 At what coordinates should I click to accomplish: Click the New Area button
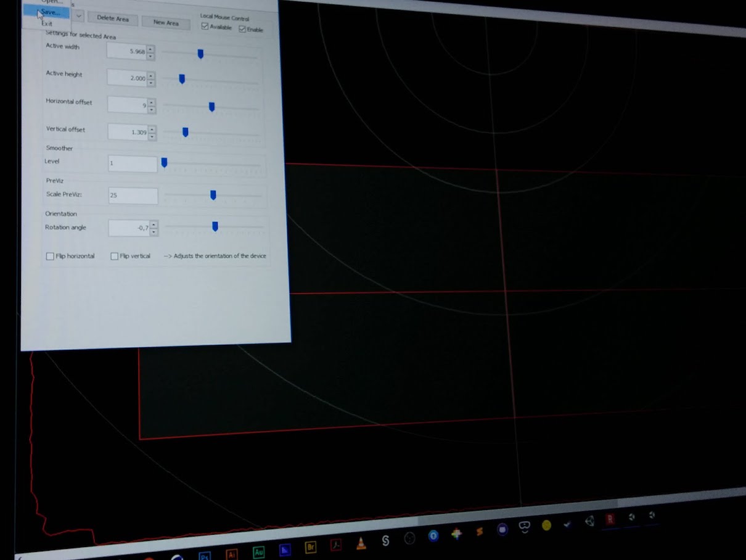pos(166,23)
